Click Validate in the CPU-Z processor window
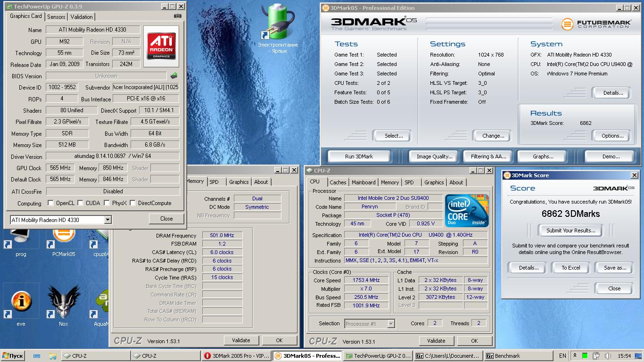Viewport: 644px width, 362px height. coord(436,341)
